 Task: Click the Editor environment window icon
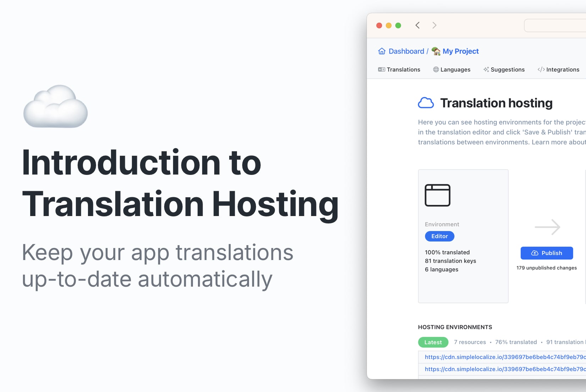pos(437,195)
